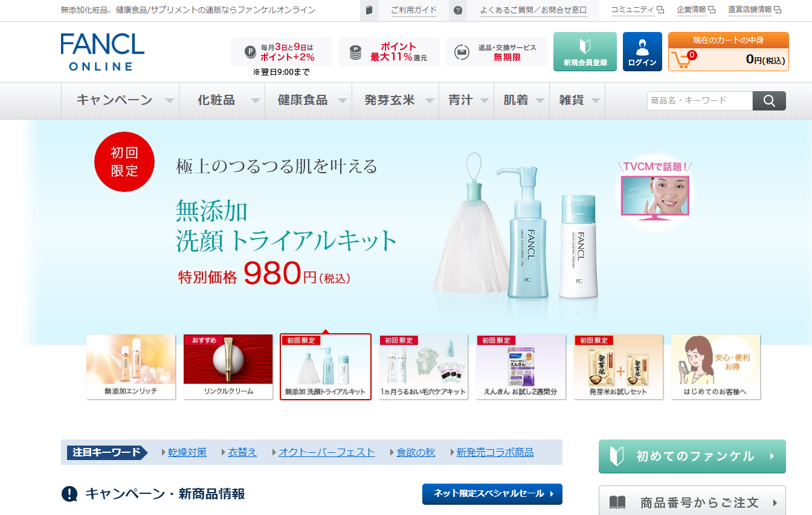Screen dimensions: 812x515
Task: Click the TVCMで話題 monitor image
Action: point(655,195)
